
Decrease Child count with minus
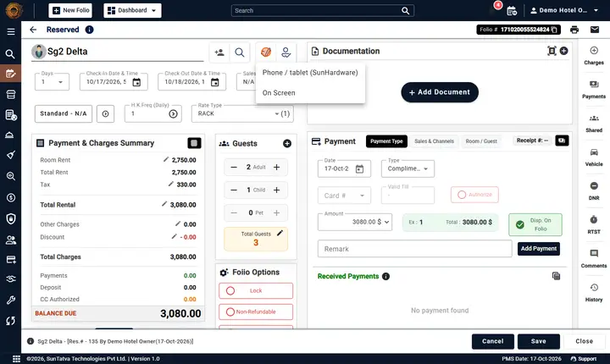pyautogui.click(x=234, y=190)
